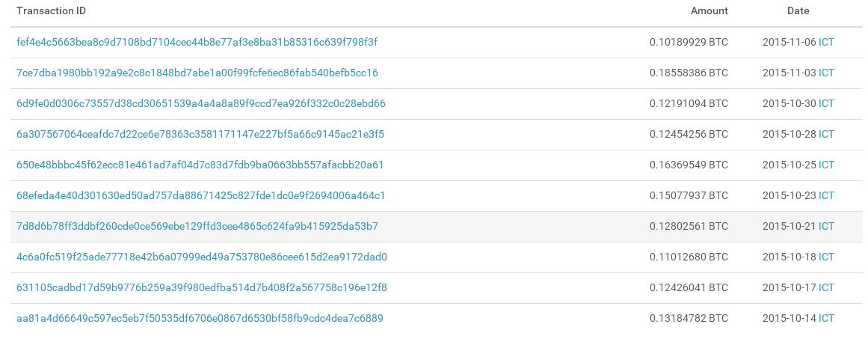Open transaction starting with 631105cadbd17d59
Image resolution: width=868 pixels, height=342 pixels.
tap(201, 288)
